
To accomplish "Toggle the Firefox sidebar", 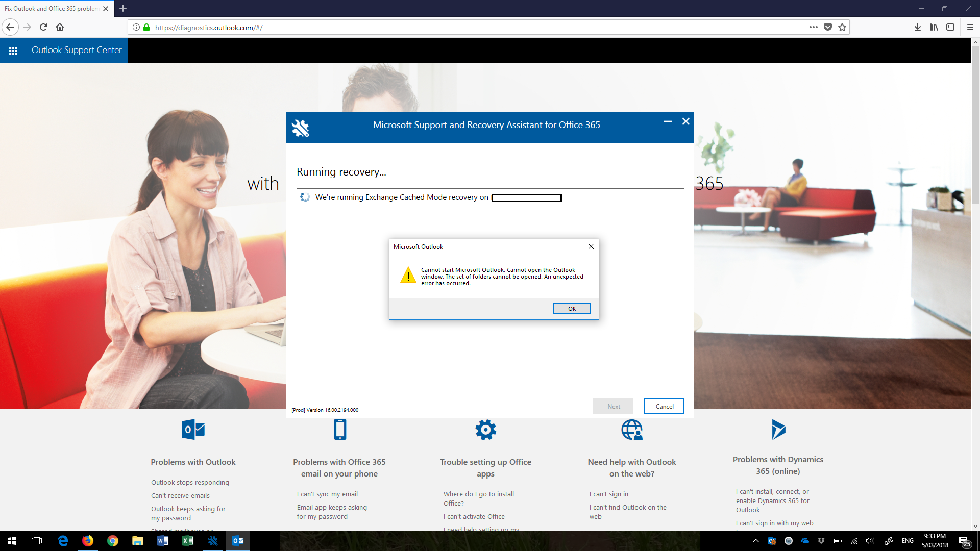I will click(950, 27).
